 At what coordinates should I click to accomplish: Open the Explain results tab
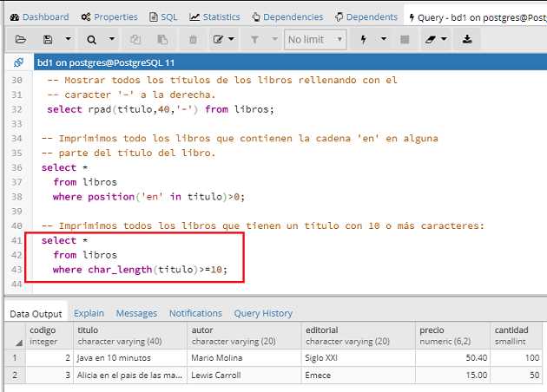click(x=89, y=313)
